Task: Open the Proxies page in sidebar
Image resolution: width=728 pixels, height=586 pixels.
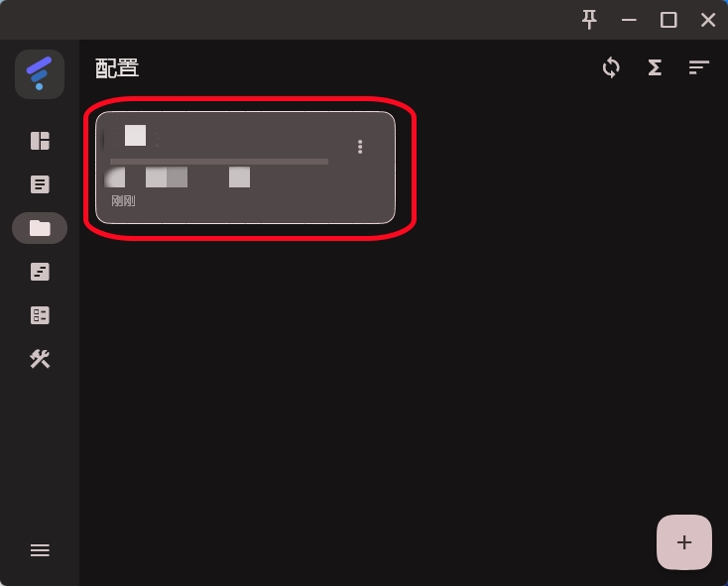Action: (x=40, y=184)
